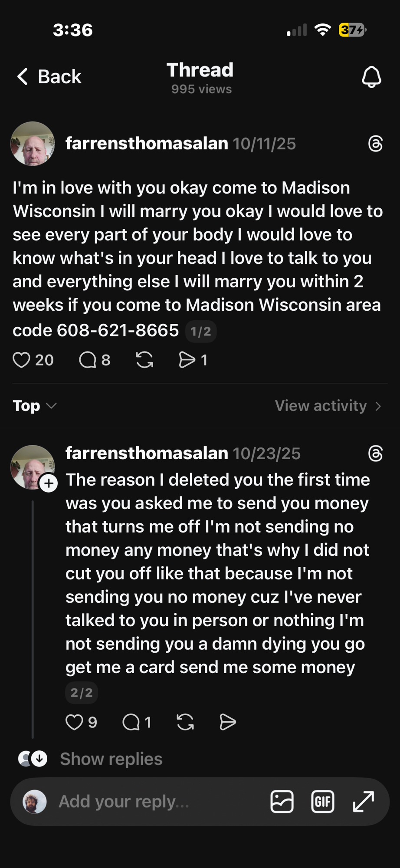Like the first post with 20 likes
The width and height of the screenshot is (400, 868).
pyautogui.click(x=22, y=360)
